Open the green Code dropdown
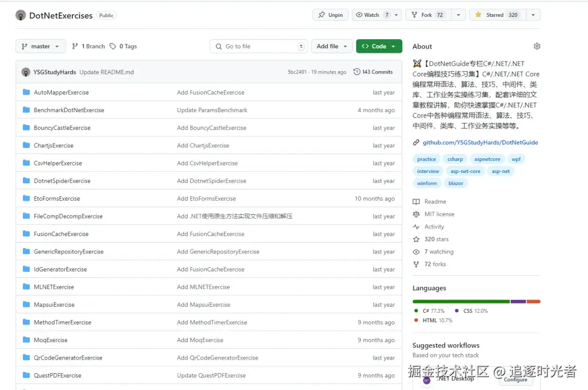This screenshot has height=390, width=588. [379, 46]
